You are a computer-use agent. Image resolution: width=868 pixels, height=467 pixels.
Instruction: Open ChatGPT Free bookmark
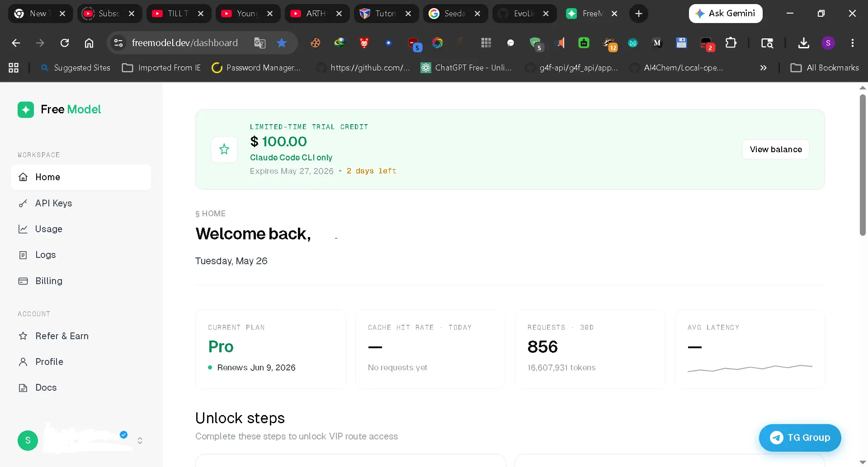click(x=466, y=68)
